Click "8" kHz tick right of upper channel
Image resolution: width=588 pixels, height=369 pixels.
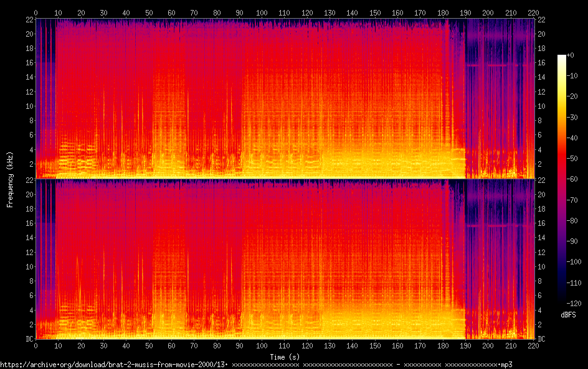[x=539, y=121]
